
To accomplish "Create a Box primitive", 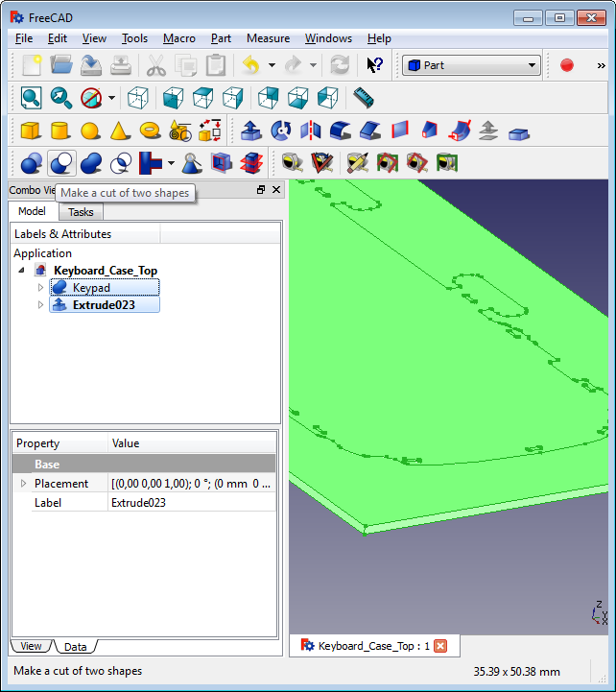I will (31, 131).
